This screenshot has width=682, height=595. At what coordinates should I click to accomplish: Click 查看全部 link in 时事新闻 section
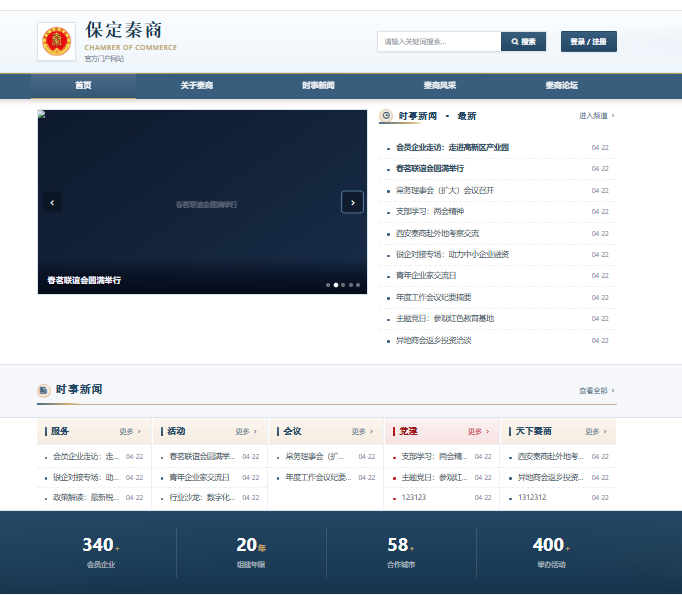597,391
